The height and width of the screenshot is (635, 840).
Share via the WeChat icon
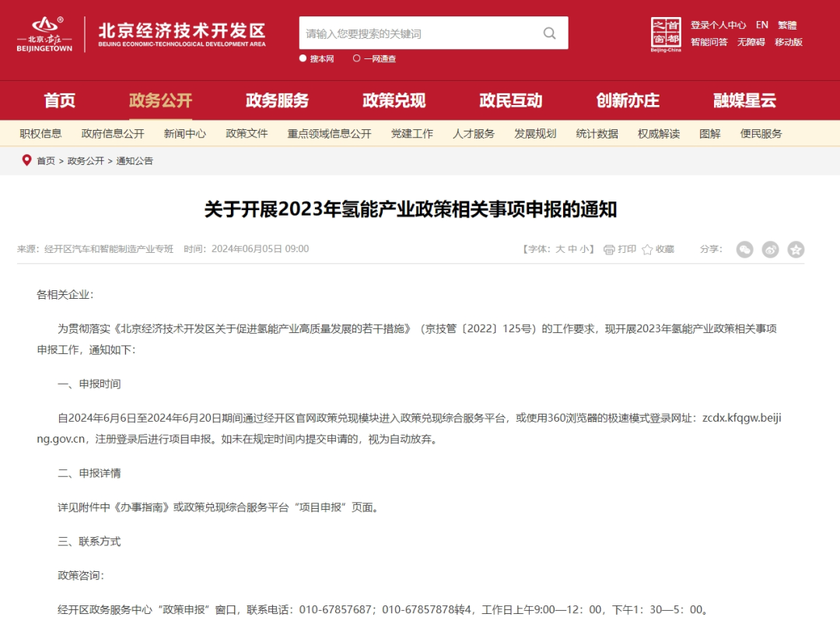pyautogui.click(x=744, y=249)
